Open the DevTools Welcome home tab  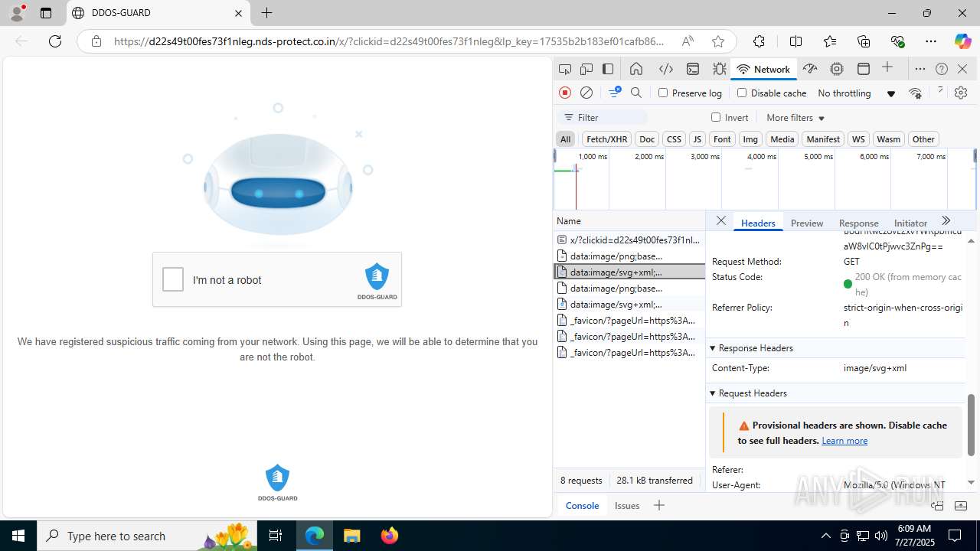coord(636,69)
